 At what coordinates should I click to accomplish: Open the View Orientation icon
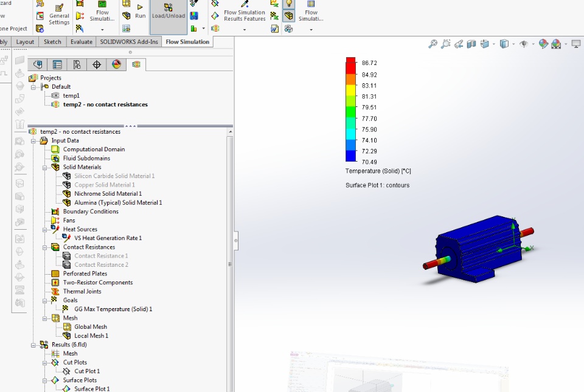coord(485,44)
